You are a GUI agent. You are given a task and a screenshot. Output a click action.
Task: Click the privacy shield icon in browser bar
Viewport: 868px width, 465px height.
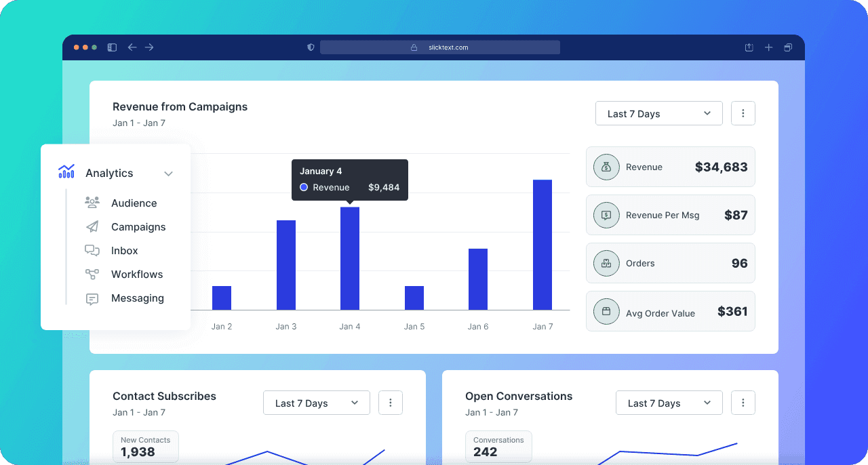click(x=311, y=47)
